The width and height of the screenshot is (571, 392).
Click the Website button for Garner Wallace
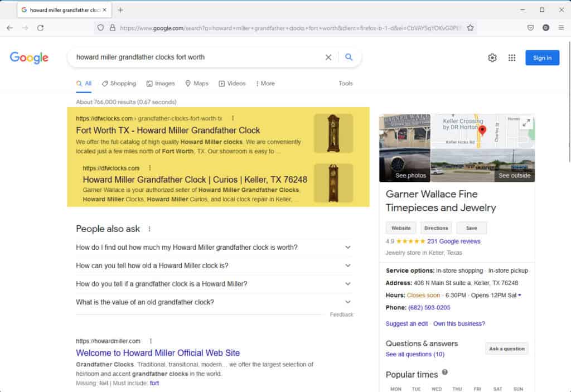coord(401,228)
